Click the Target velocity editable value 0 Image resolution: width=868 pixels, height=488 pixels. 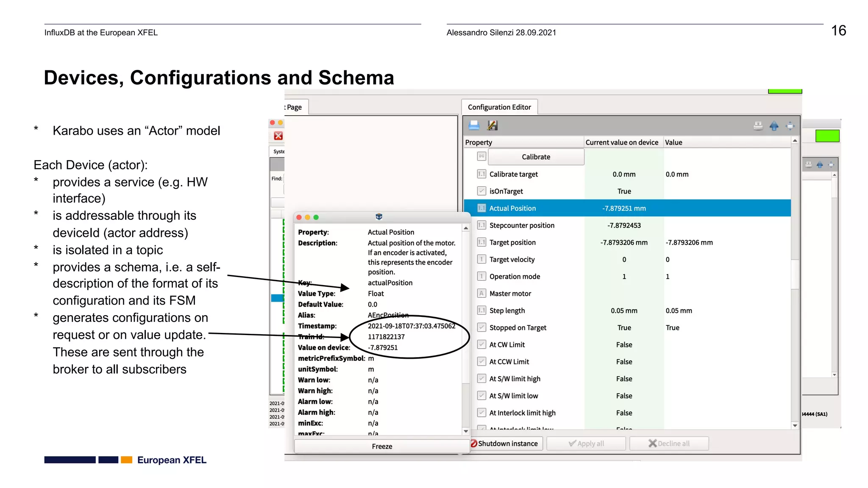[668, 259]
